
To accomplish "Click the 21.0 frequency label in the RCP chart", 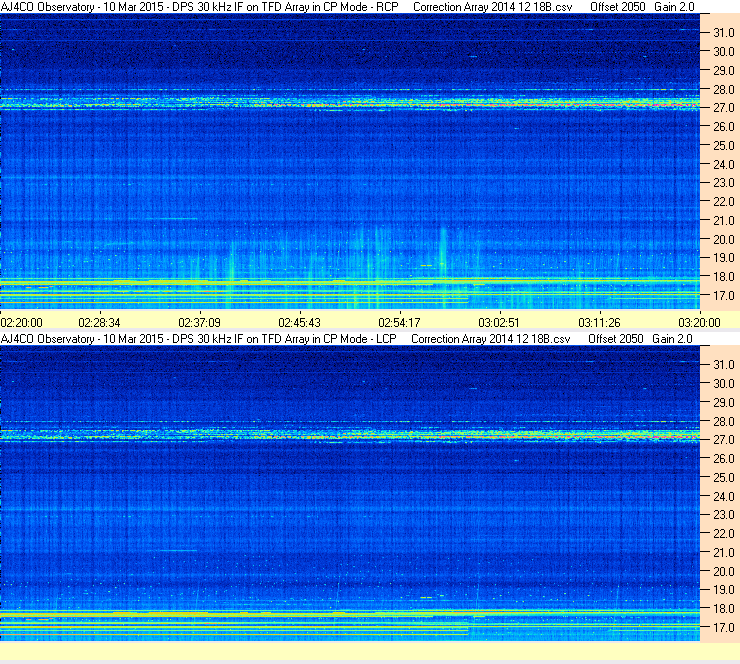I will click(x=724, y=220).
